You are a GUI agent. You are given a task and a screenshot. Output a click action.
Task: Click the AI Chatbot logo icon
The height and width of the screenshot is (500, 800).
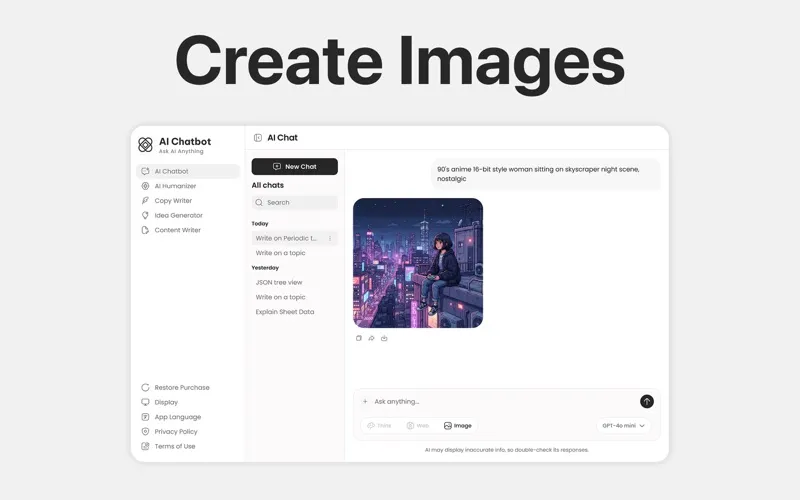[x=145, y=144]
